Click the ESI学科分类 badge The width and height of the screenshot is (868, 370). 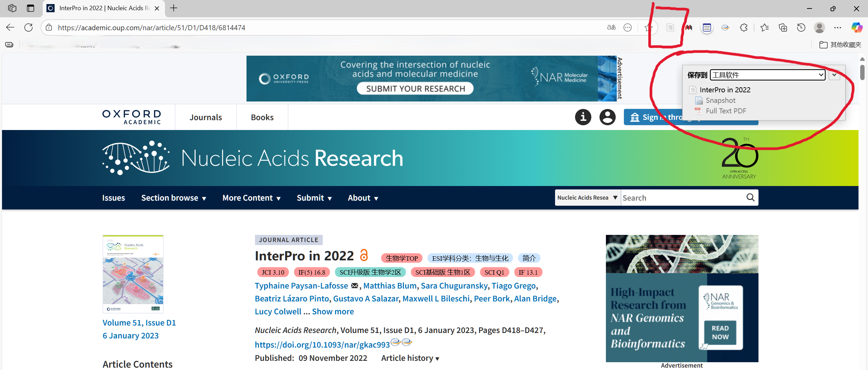point(470,258)
